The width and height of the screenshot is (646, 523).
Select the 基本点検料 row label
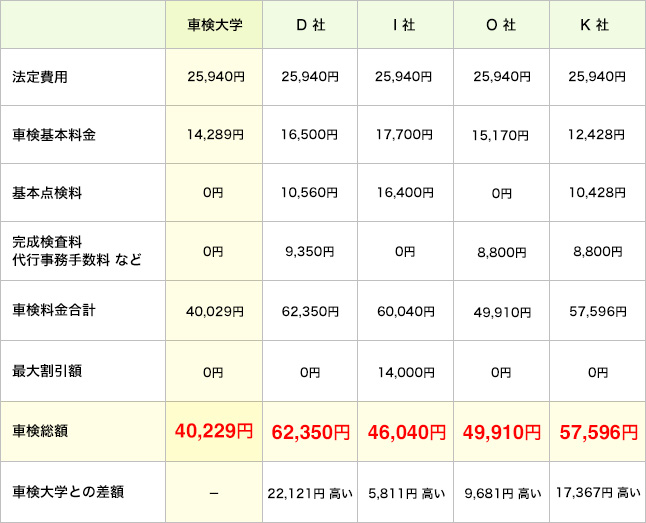click(47, 193)
